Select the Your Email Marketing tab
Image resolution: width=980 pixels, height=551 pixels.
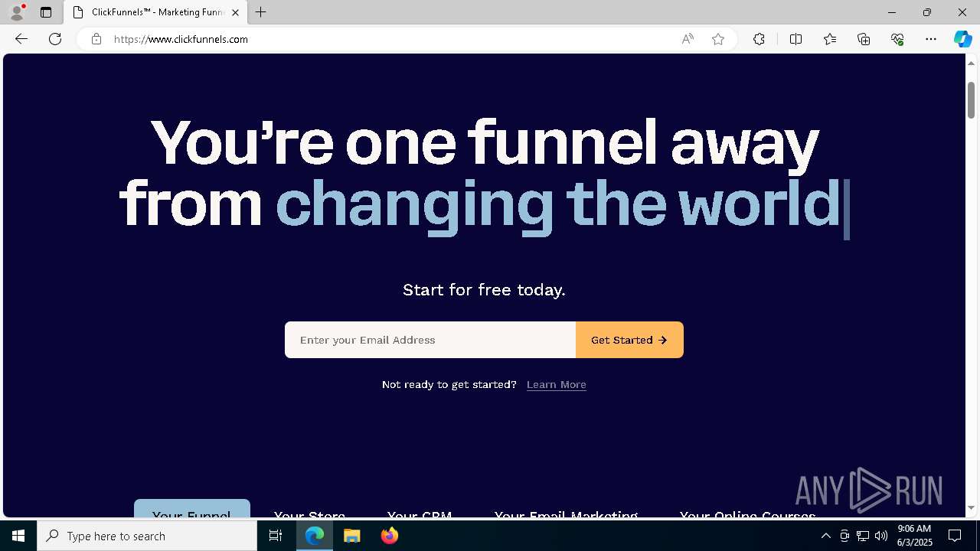click(x=566, y=515)
